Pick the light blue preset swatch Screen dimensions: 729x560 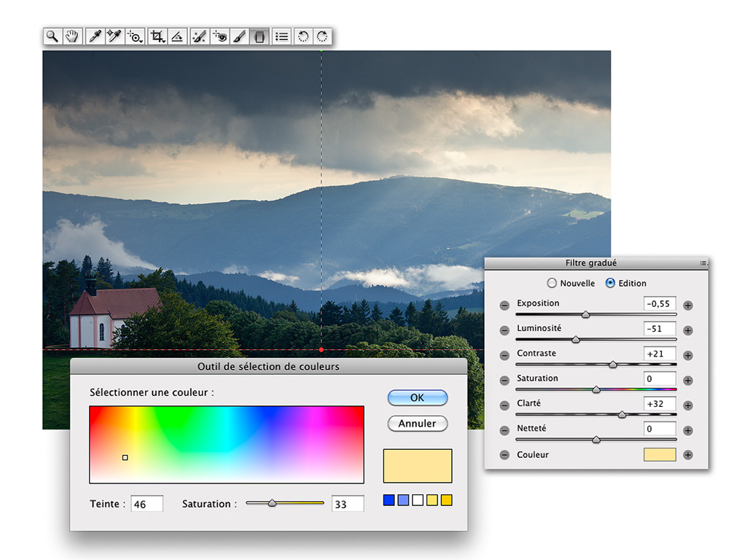[x=403, y=500]
